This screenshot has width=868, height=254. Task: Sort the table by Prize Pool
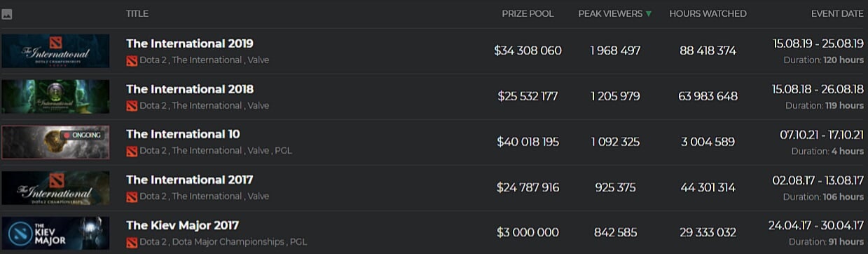click(x=528, y=14)
